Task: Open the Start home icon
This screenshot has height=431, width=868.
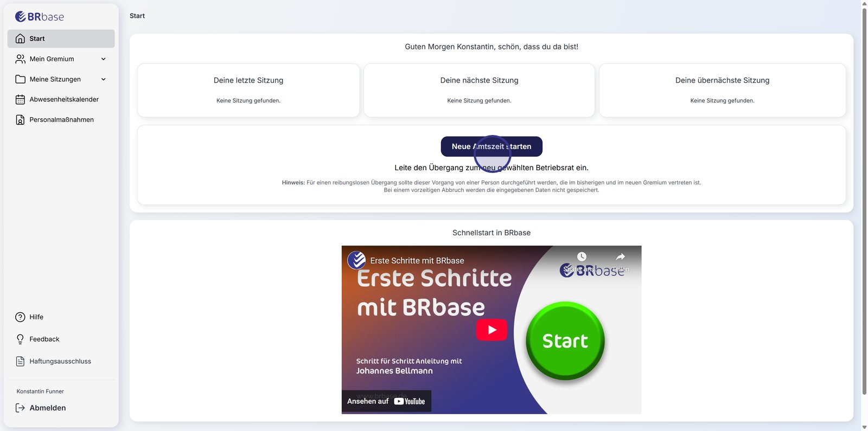Action: point(20,38)
